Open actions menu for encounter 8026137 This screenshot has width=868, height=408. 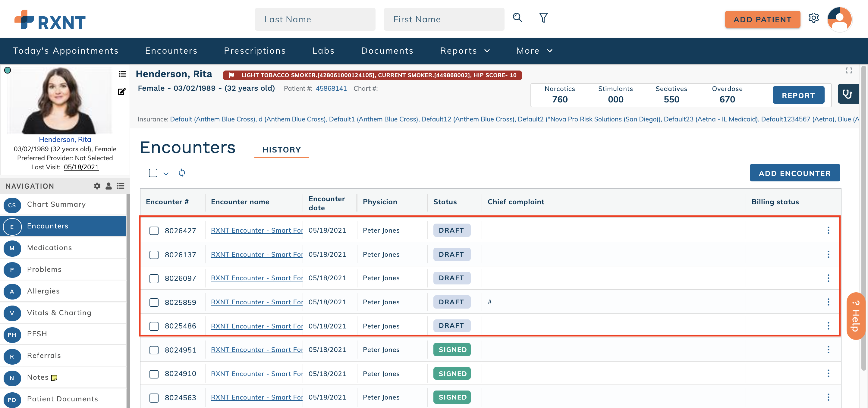[x=828, y=254]
